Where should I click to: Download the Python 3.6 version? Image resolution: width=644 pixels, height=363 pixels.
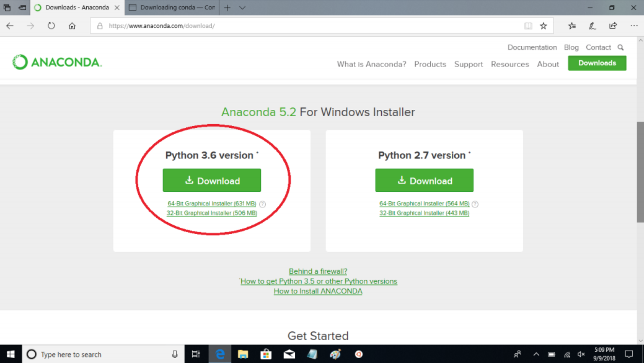click(212, 180)
